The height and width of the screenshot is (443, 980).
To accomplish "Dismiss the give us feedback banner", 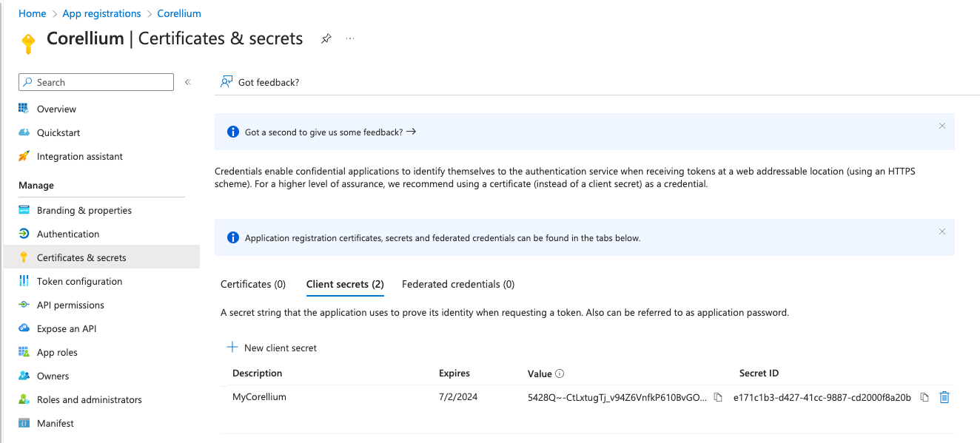I will point(942,126).
